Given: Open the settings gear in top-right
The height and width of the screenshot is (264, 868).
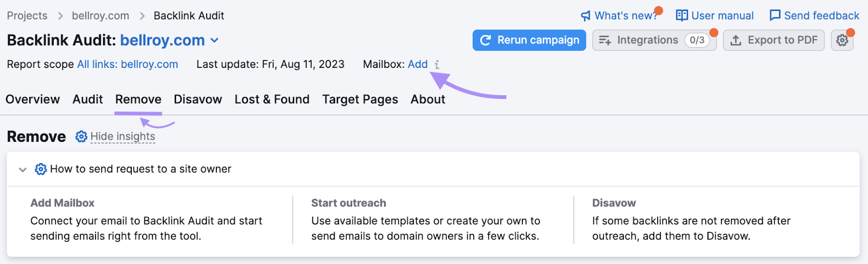Looking at the screenshot, I should [842, 40].
